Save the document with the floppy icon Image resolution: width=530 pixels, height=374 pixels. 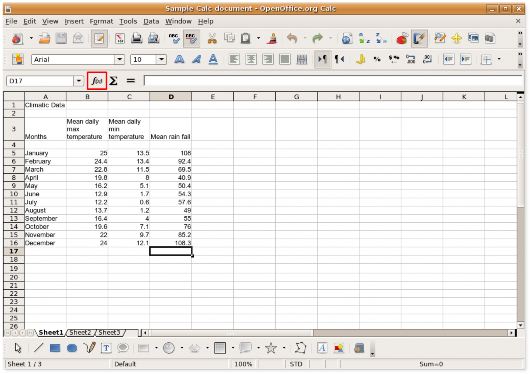(x=61, y=38)
